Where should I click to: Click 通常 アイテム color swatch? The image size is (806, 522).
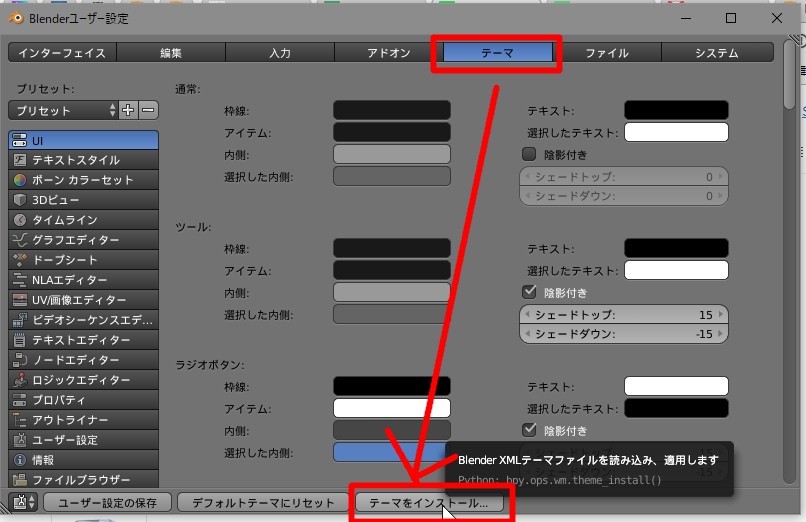392,132
